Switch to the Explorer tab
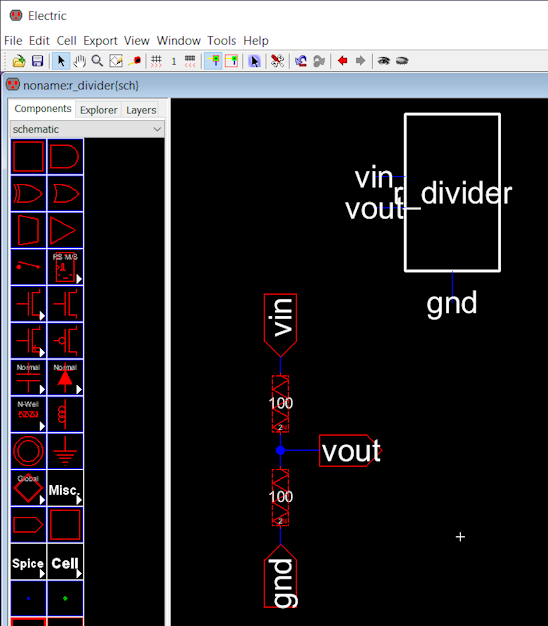Viewport: 548px width, 626px height. (99, 110)
